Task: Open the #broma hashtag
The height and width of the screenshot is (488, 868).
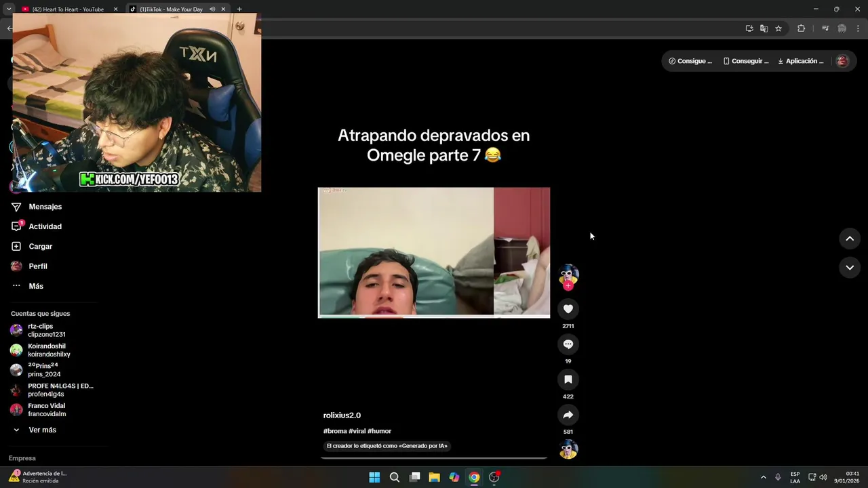Action: tap(335, 431)
